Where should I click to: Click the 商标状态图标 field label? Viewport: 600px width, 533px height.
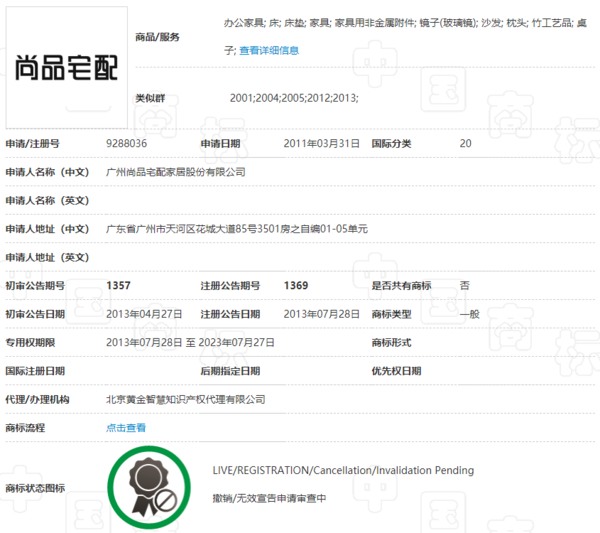[35, 488]
